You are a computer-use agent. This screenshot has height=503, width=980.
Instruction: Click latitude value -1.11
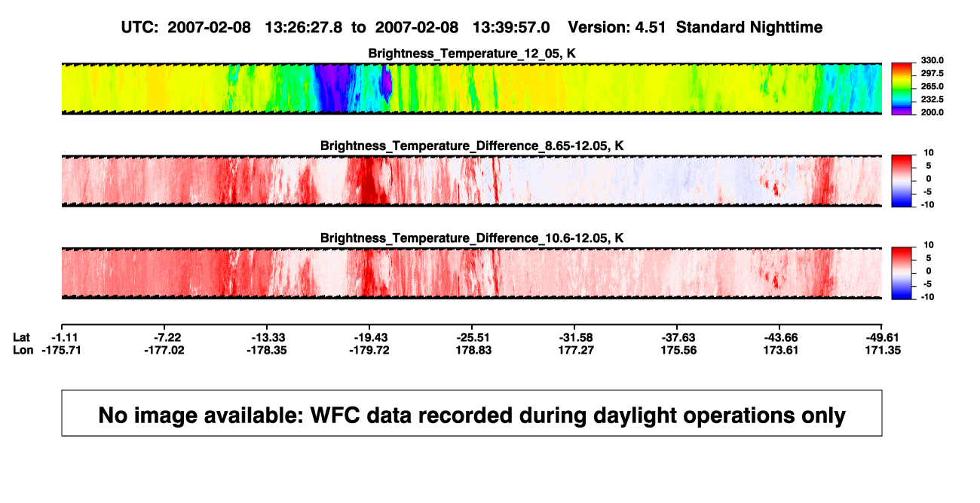pyautogui.click(x=66, y=337)
